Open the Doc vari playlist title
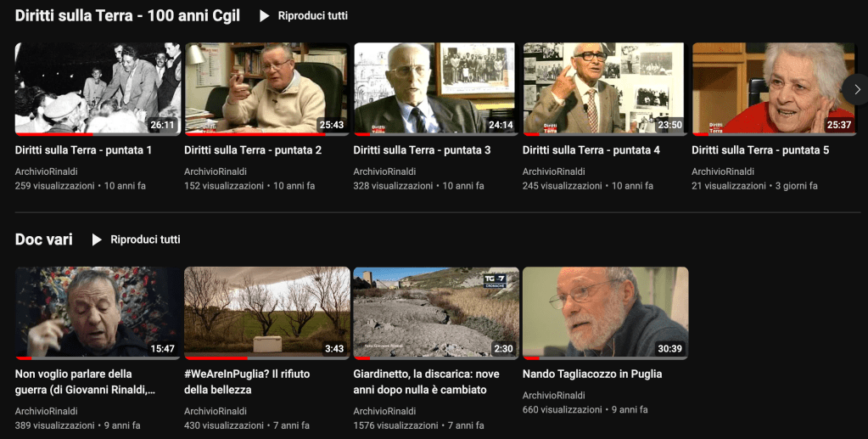This screenshot has width=868, height=439. [43, 240]
